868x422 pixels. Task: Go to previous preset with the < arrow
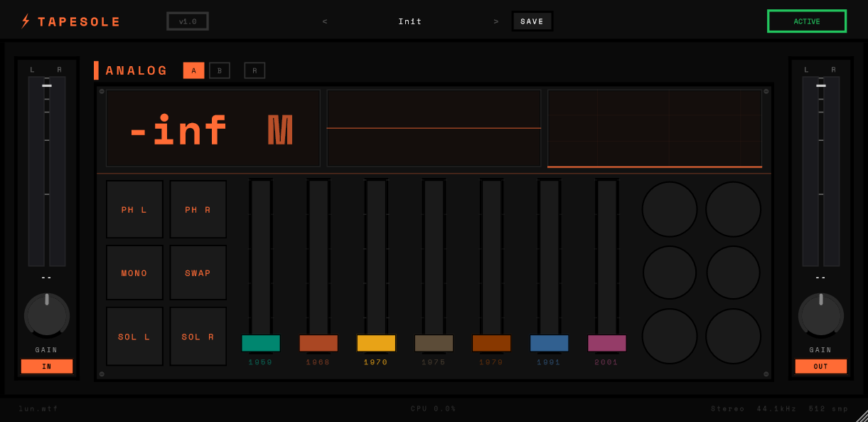[x=325, y=21]
